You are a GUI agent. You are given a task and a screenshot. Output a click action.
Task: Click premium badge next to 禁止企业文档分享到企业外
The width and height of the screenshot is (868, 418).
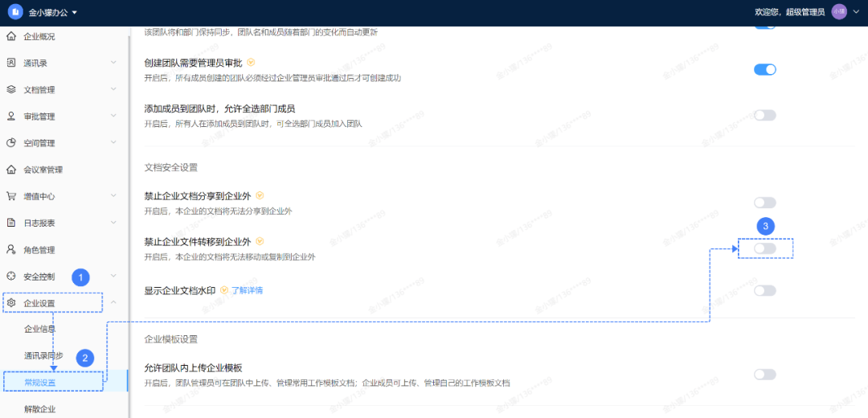point(260,196)
